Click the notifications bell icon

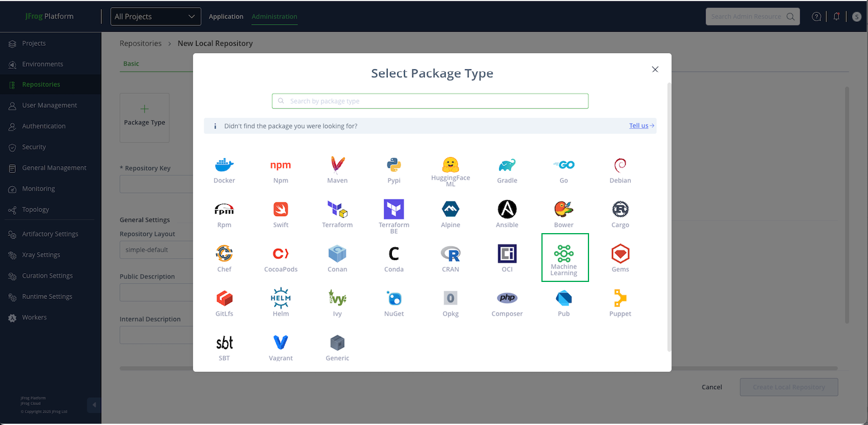click(836, 16)
